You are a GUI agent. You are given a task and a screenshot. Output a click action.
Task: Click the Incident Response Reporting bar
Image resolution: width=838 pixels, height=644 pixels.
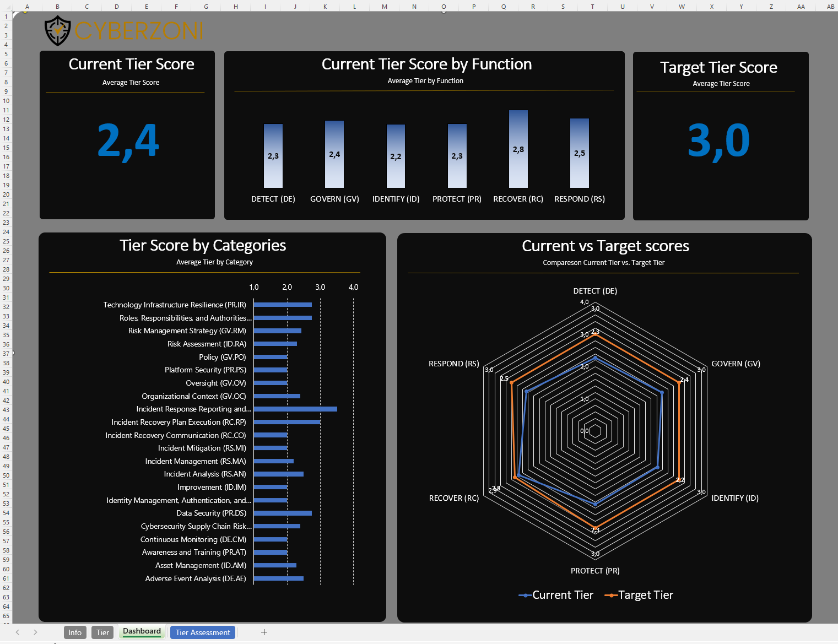coord(295,409)
